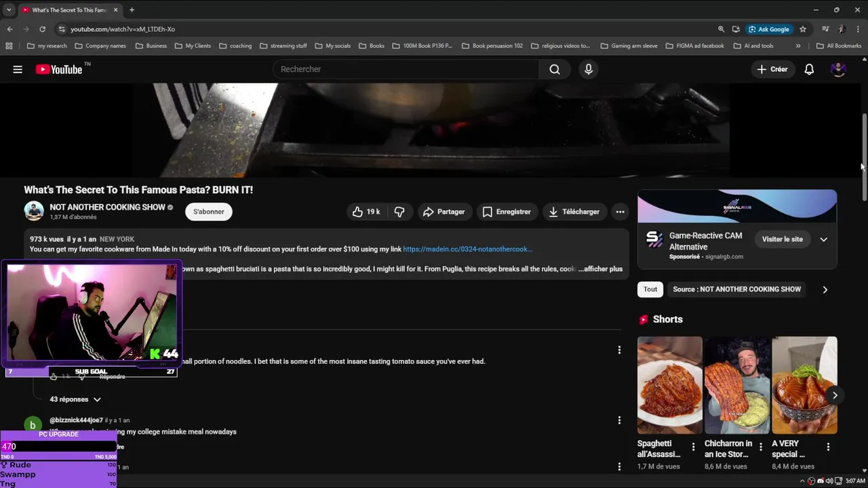Open the madein.cc description link
The image size is (868, 488).
pos(467,249)
